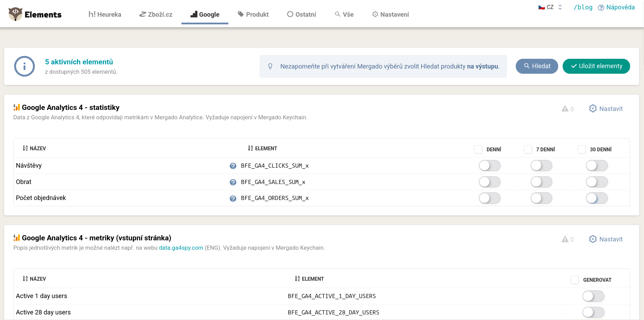The height and width of the screenshot is (320, 644).
Task: Toggle Návštěvy 30 denní switch
Action: (x=597, y=166)
